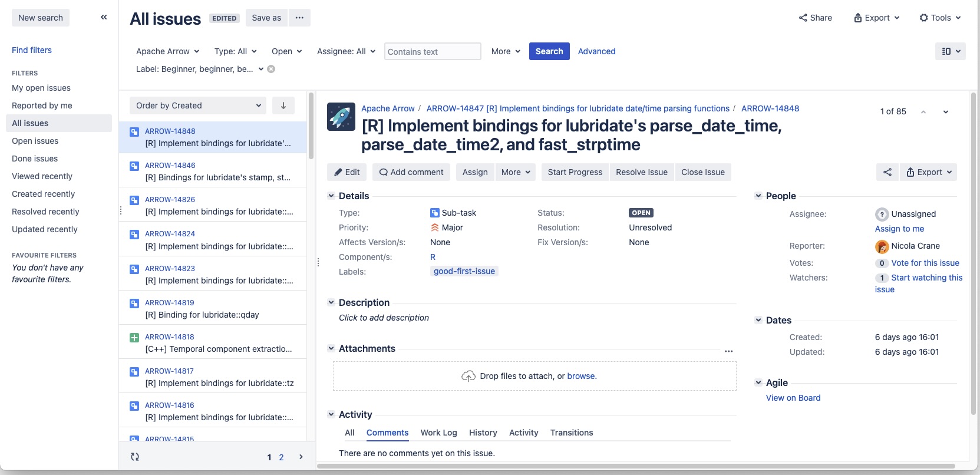Open attachments options ellipsis menu
Image resolution: width=980 pixels, height=475 pixels.
click(x=728, y=351)
